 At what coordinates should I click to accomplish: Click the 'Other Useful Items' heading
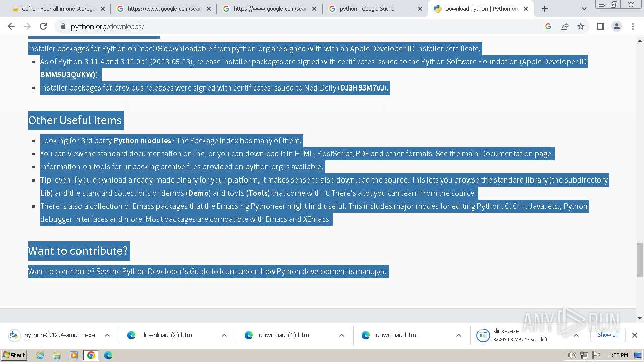point(75,120)
